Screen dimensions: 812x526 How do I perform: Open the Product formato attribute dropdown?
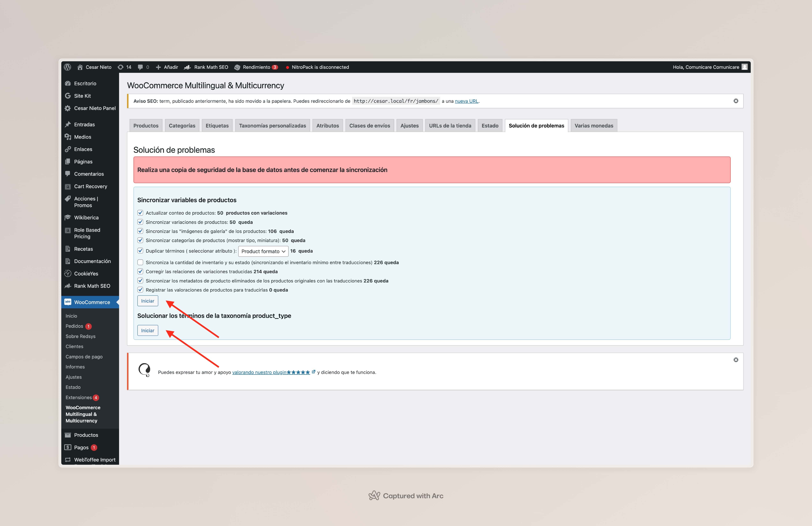(x=263, y=251)
